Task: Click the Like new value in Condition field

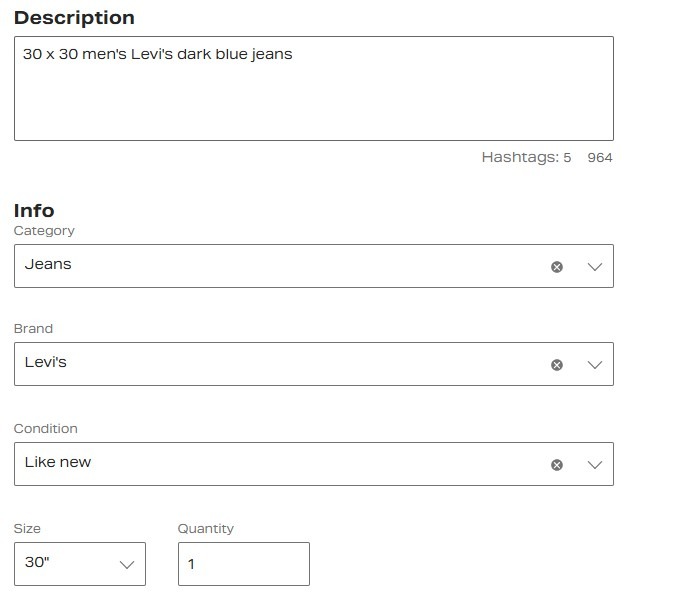Action: coord(58,462)
